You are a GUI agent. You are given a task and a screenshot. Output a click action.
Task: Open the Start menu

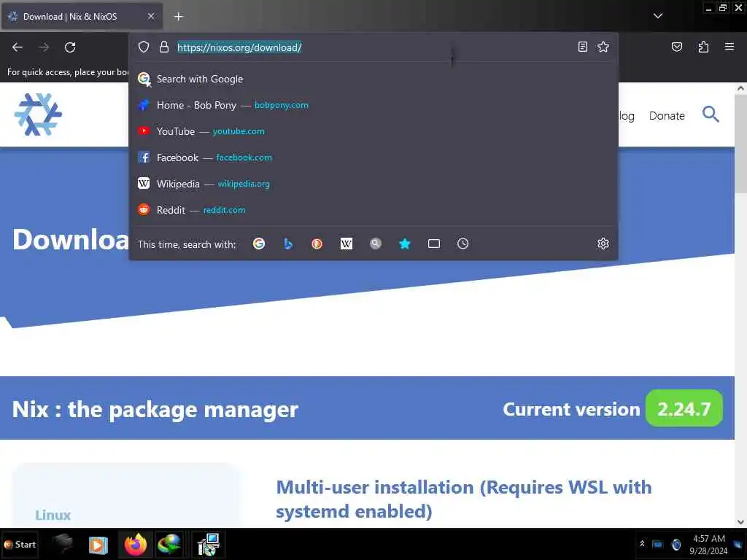point(20,544)
